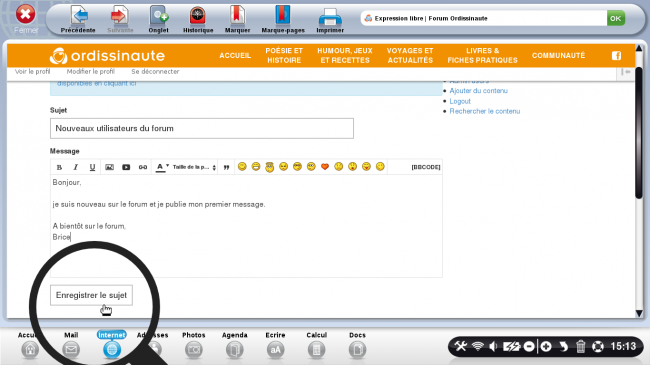Open the Historique browser history
Viewport: 650px width, 365px height.
point(198,19)
